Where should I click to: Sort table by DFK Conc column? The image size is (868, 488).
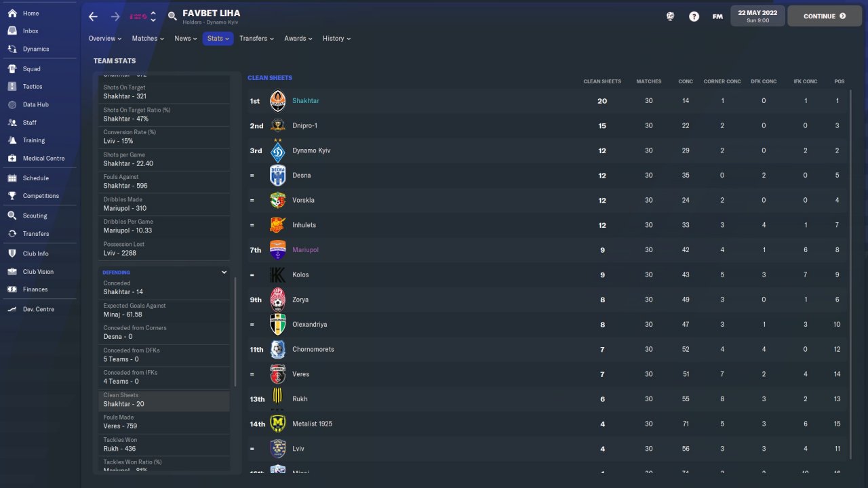tap(764, 81)
